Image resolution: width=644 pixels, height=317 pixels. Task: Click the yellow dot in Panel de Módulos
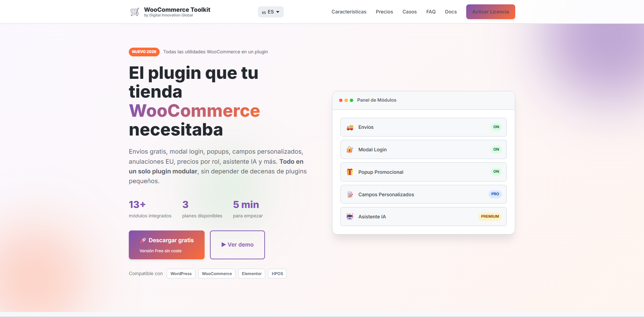[346, 100]
